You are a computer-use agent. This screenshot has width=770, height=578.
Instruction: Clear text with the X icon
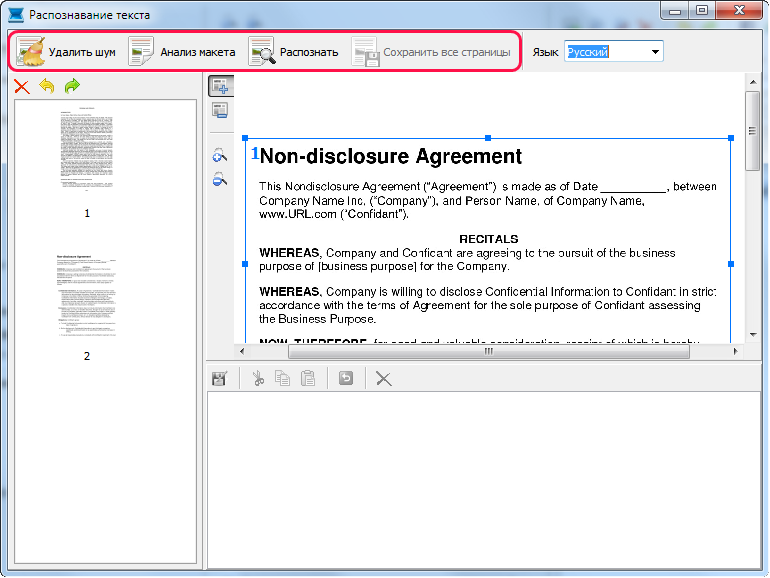384,379
